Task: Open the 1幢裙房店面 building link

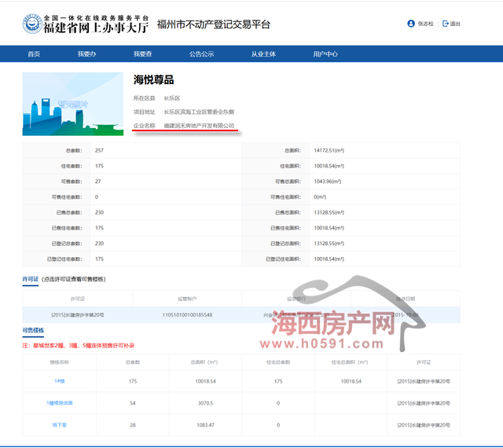Action: point(60,402)
